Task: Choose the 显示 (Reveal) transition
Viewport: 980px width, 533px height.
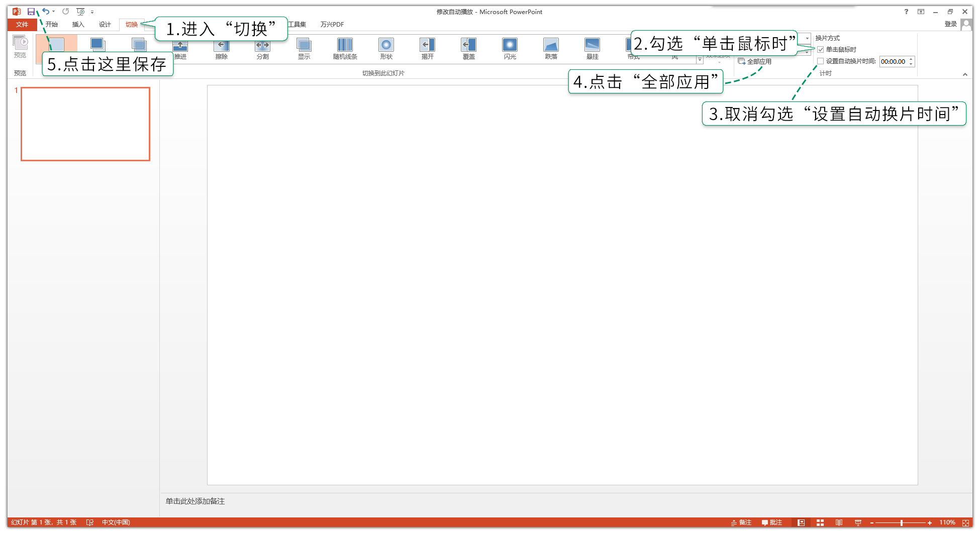Action: click(x=304, y=49)
